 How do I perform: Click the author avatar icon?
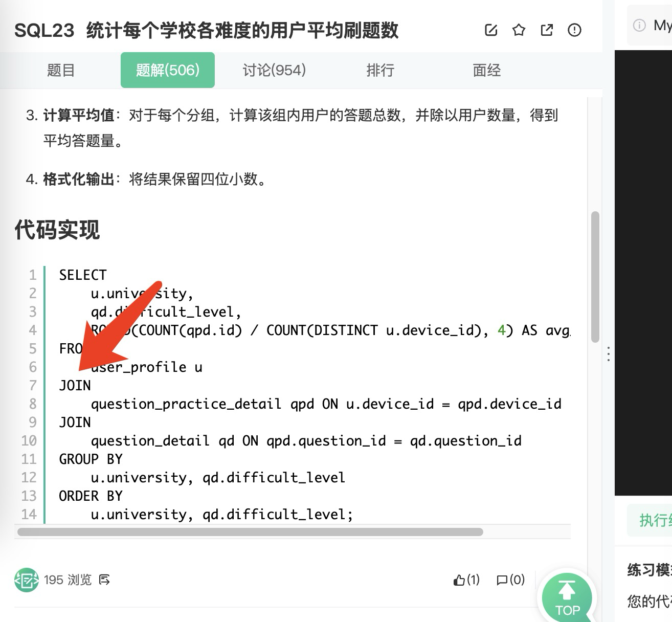click(x=27, y=580)
